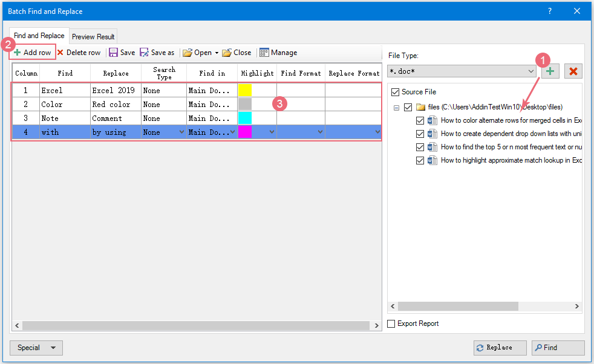Click the green plus icon near File Type
Screen dimensions: 594x364
pyautogui.click(x=550, y=71)
